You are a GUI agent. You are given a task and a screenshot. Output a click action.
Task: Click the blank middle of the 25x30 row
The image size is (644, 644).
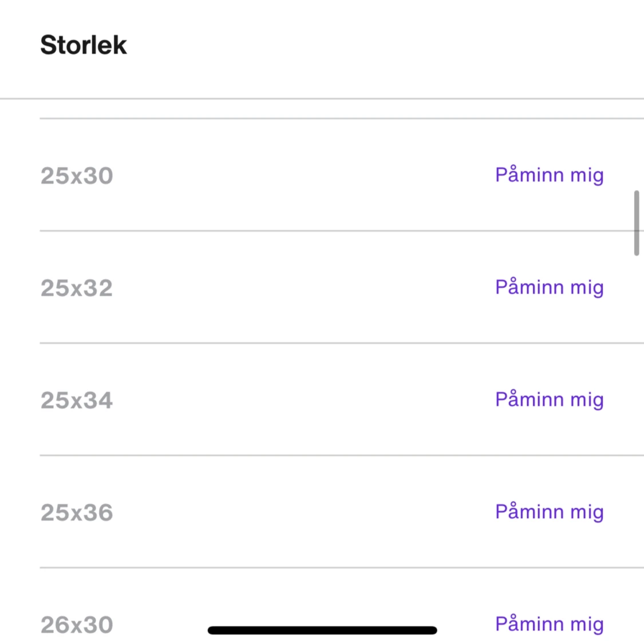point(304,176)
